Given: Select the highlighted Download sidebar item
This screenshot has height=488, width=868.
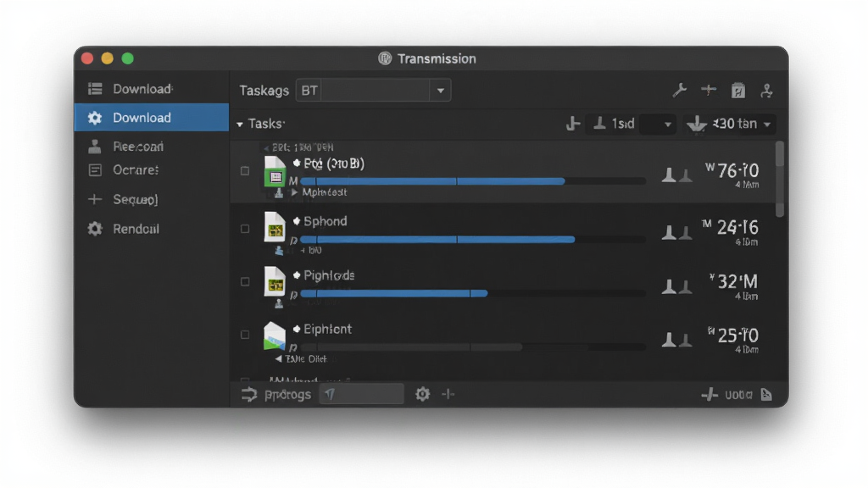Looking at the screenshot, I should 152,117.
